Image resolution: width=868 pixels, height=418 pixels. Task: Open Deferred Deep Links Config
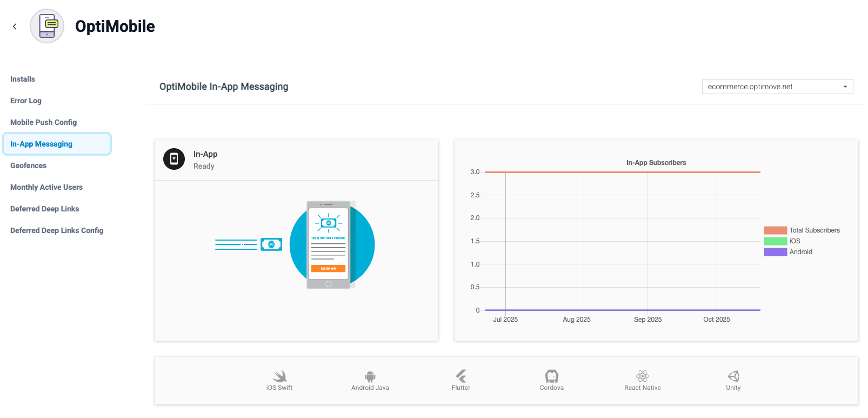point(57,230)
